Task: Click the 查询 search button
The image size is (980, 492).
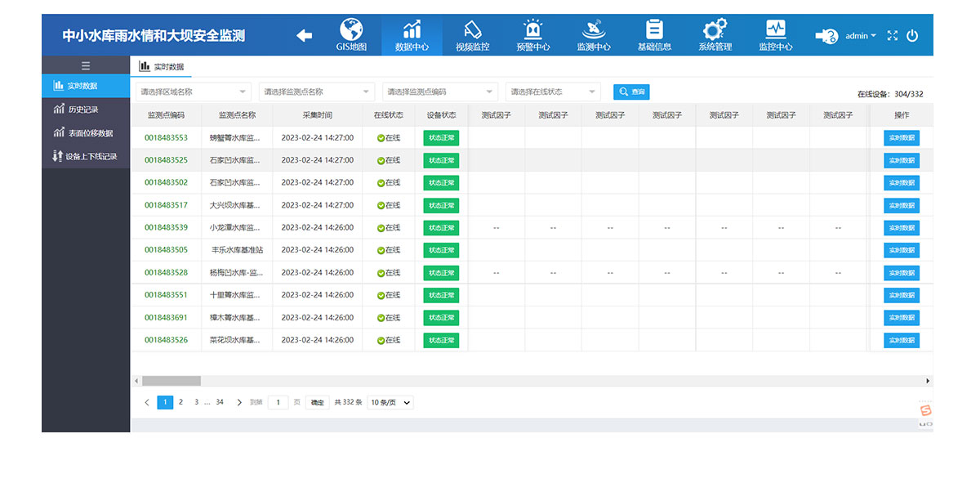Action: coord(631,92)
